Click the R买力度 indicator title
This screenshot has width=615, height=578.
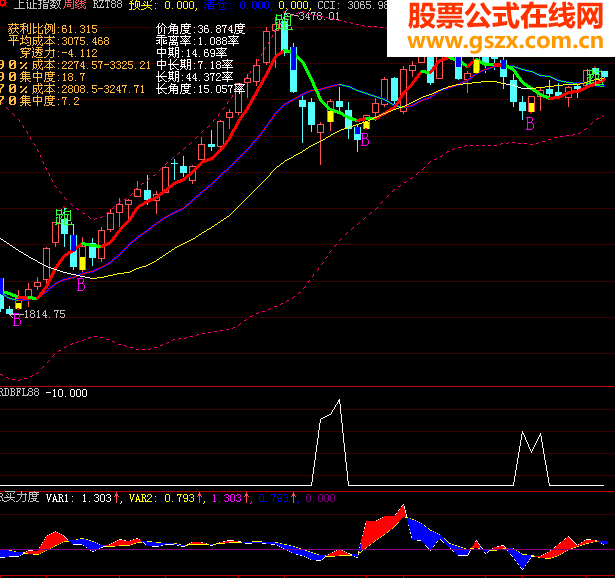pos(20,498)
